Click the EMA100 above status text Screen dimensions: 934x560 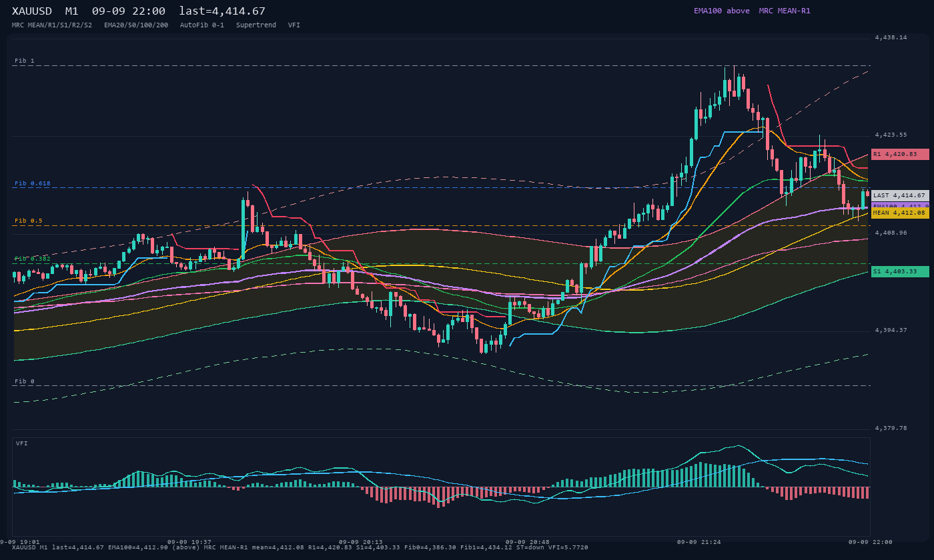(721, 11)
